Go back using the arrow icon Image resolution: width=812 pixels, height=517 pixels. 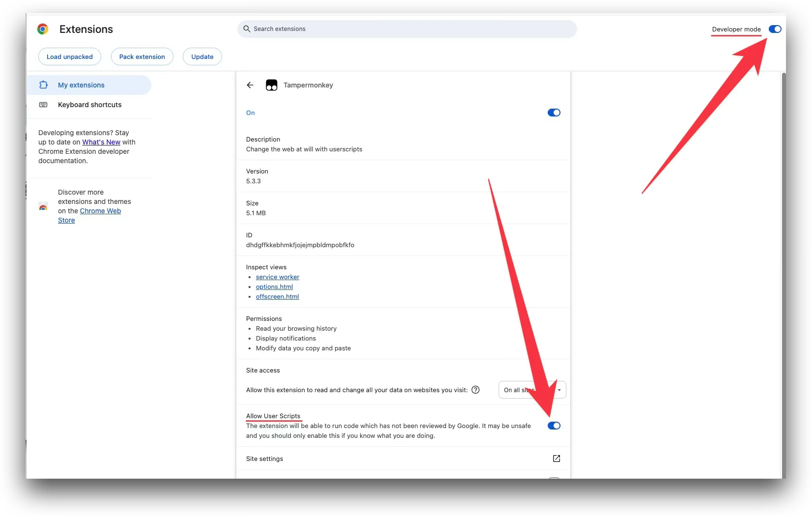click(x=250, y=85)
